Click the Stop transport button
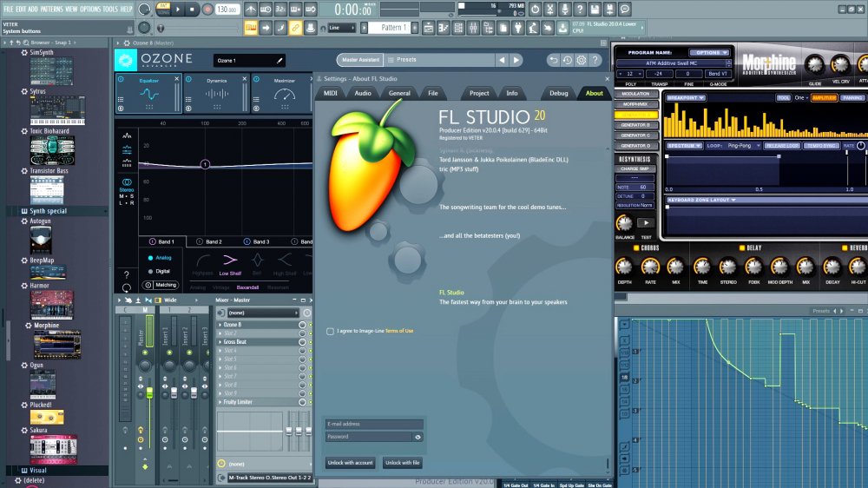The height and width of the screenshot is (488, 868). 192,10
